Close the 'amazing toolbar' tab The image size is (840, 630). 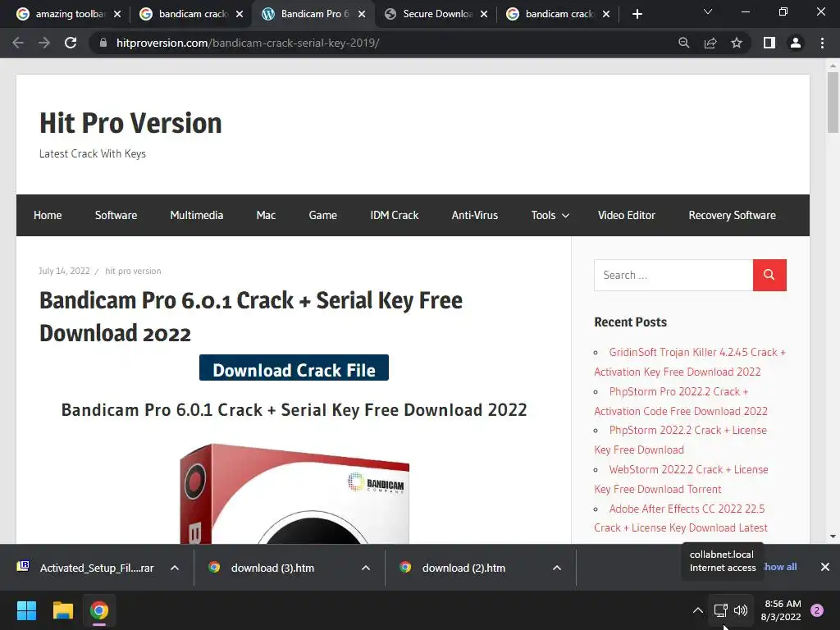point(117,14)
